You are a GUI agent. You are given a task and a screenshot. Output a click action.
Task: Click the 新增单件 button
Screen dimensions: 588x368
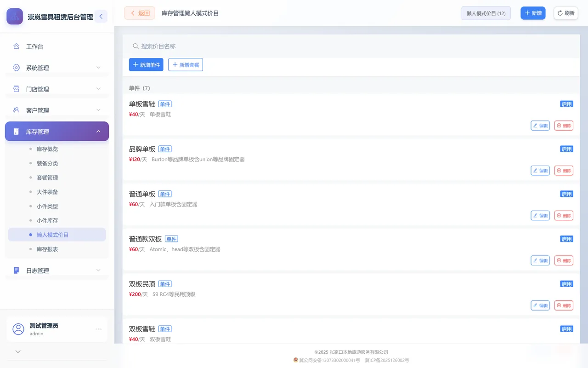click(146, 65)
